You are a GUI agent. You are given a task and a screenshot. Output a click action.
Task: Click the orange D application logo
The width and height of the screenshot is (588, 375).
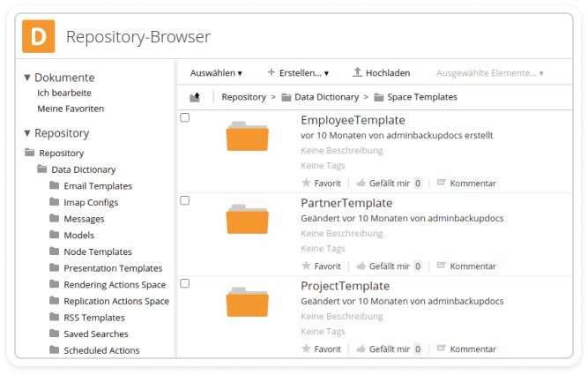38,36
